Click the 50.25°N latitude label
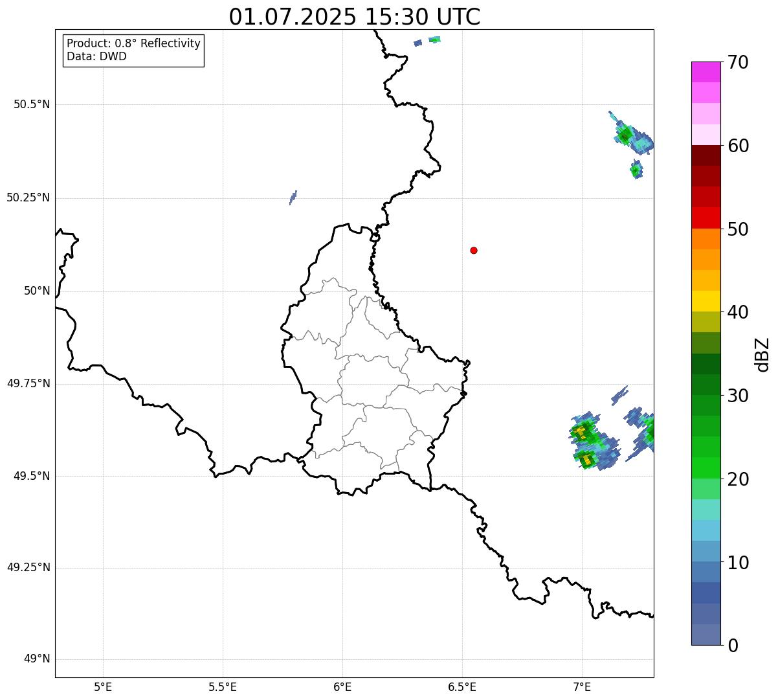 (28, 198)
